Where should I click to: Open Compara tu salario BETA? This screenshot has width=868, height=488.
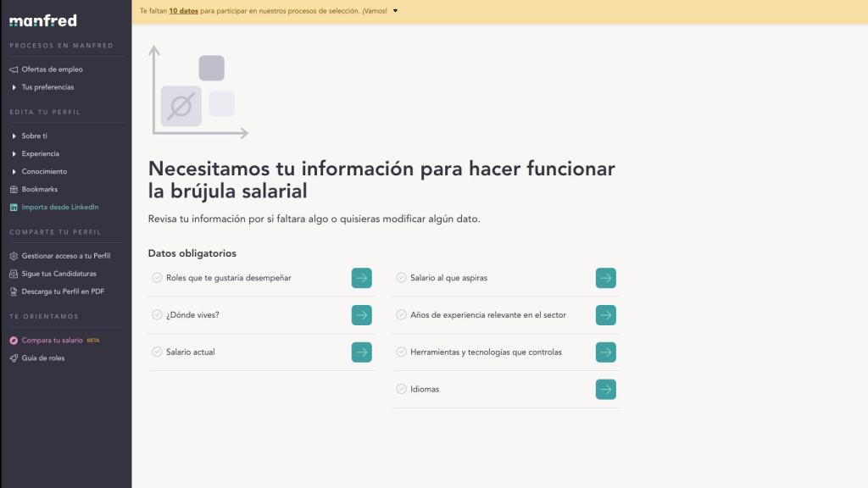point(52,341)
